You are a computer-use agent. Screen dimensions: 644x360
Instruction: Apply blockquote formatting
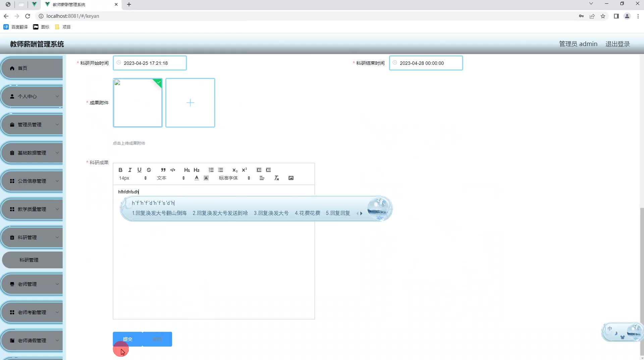[163, 170]
